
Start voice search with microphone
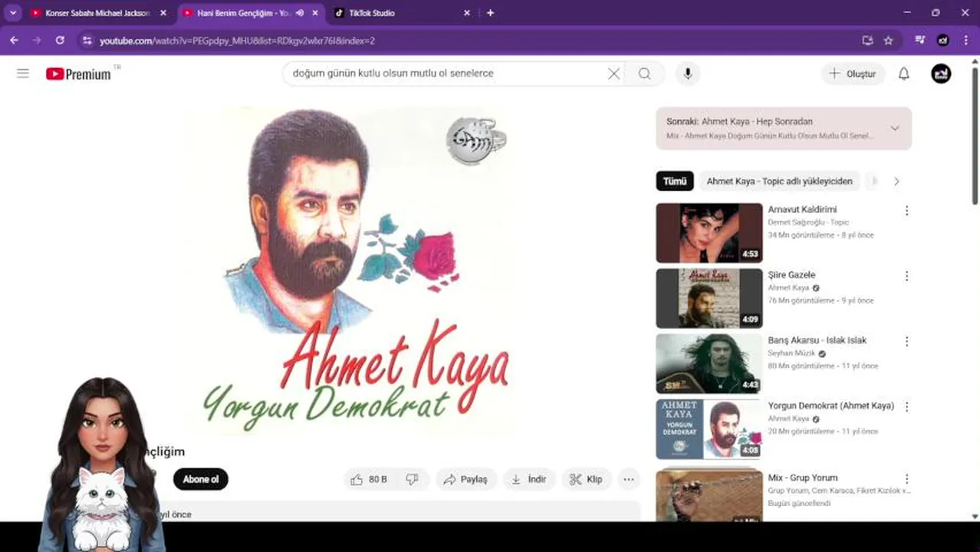[688, 74]
